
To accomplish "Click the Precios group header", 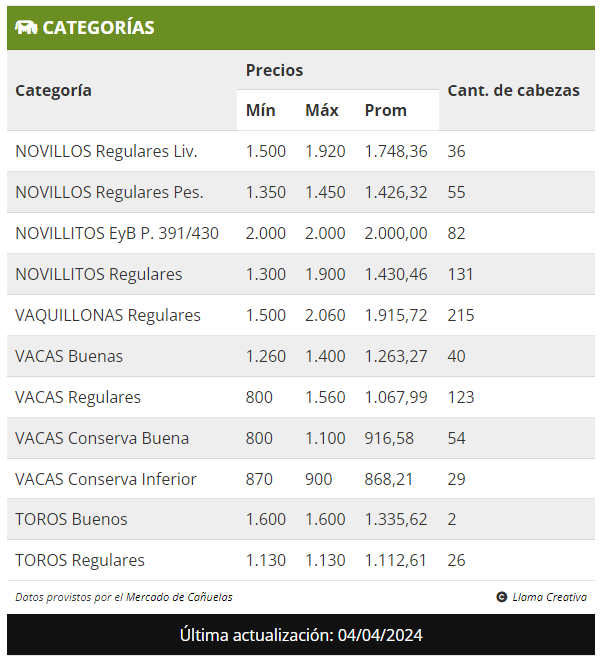I will click(274, 70).
